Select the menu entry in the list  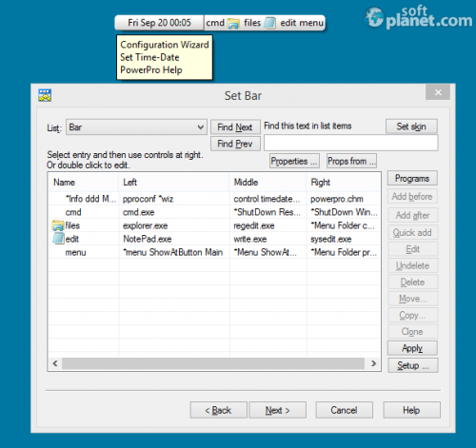click(214, 252)
